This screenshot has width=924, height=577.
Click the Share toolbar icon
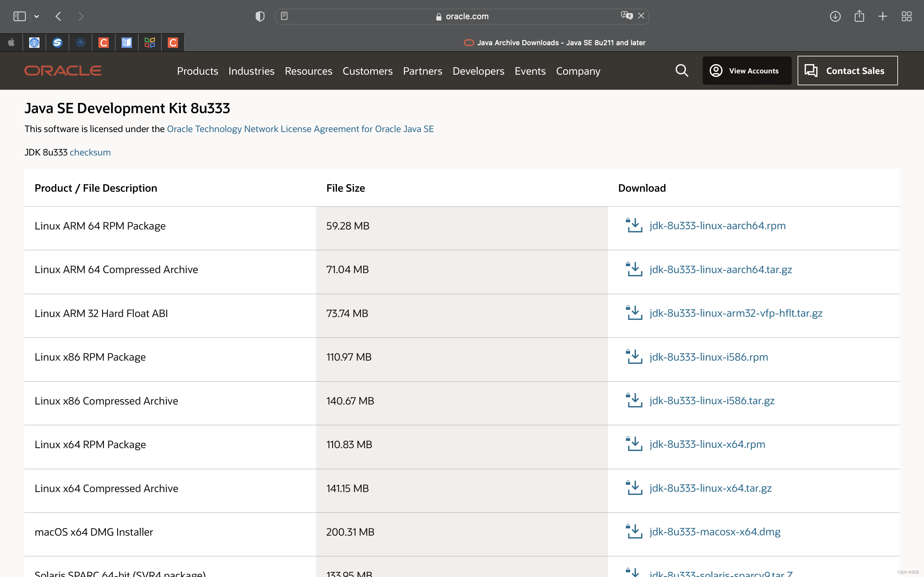[x=859, y=16]
